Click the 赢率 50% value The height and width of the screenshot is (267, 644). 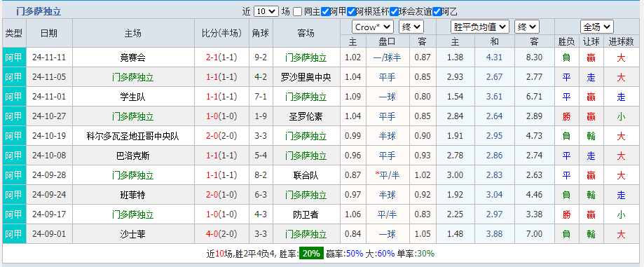click(x=355, y=254)
